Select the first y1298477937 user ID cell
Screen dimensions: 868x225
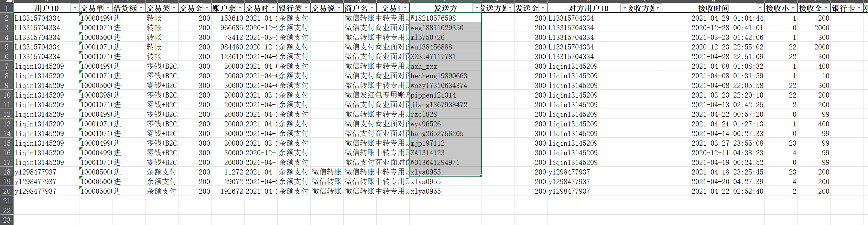46,172
